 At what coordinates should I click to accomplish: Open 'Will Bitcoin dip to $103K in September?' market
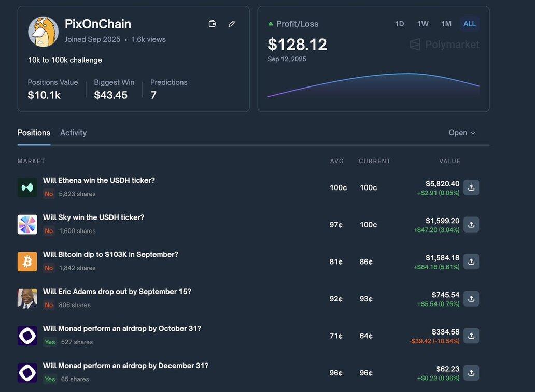click(x=110, y=255)
